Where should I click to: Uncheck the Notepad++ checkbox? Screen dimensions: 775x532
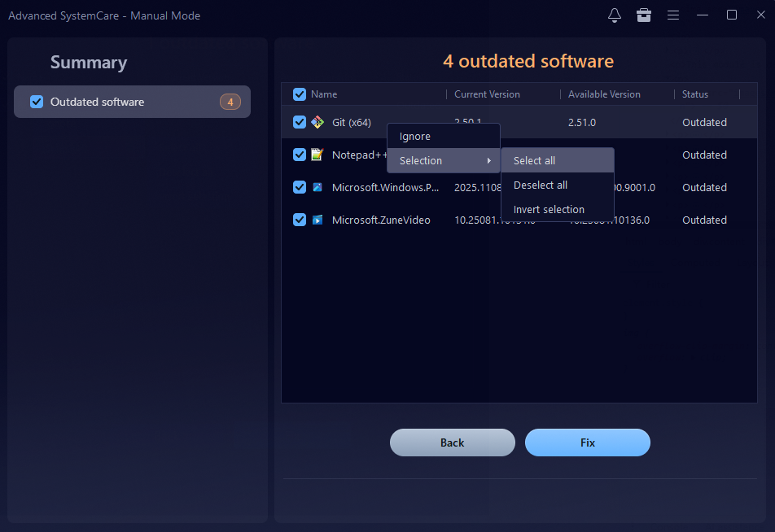(300, 155)
